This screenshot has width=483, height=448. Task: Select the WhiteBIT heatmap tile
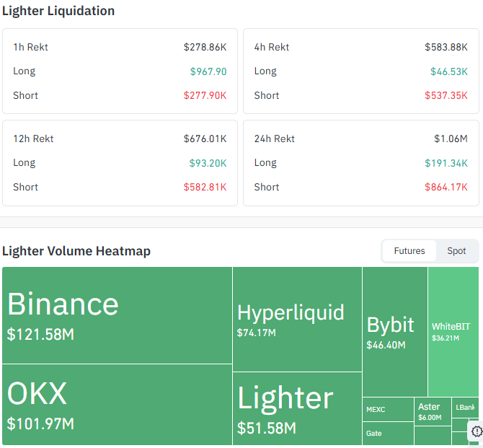[453, 332]
